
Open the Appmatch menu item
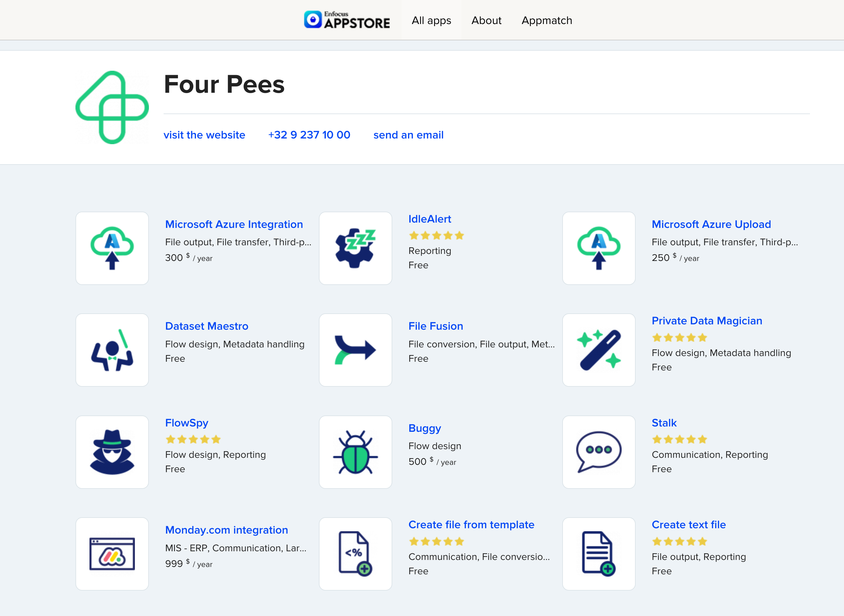547,20
